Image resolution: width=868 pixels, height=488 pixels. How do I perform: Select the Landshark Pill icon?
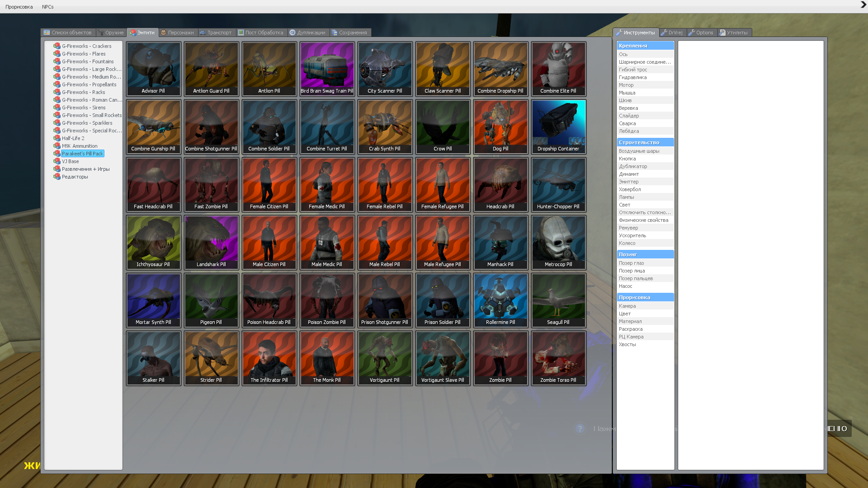[212, 242]
